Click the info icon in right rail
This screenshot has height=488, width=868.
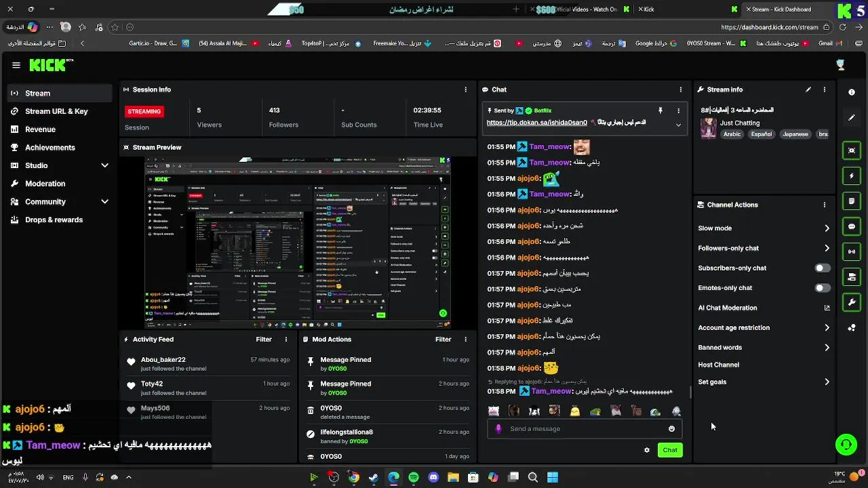[x=852, y=92]
